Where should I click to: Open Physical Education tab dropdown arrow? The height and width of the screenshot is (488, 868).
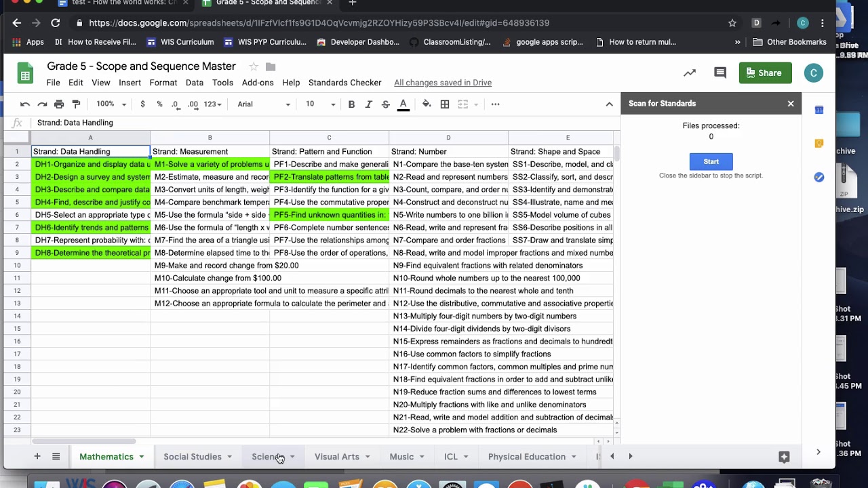tap(574, 457)
